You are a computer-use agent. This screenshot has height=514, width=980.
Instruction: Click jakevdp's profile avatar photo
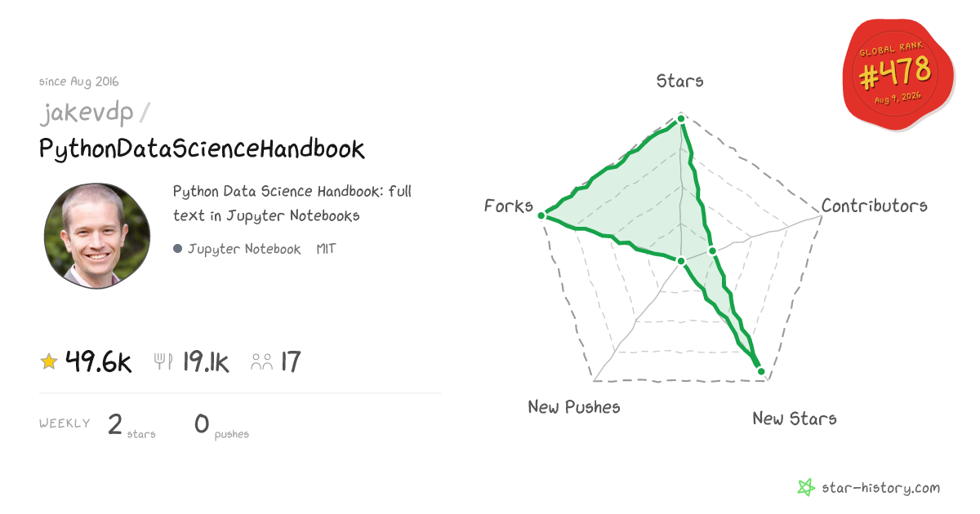click(x=97, y=236)
